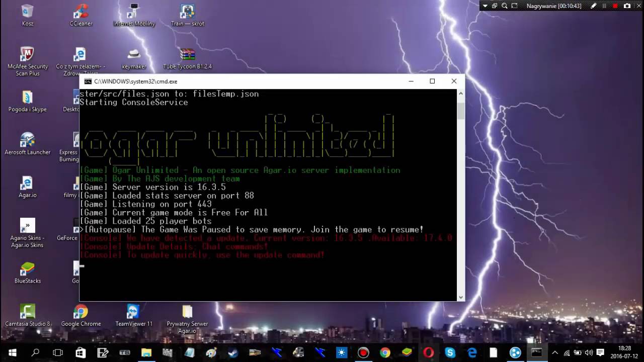Viewport: 644px width, 362px height.
Task: Select the Agar.io desktop shortcut
Action: [x=28, y=187]
